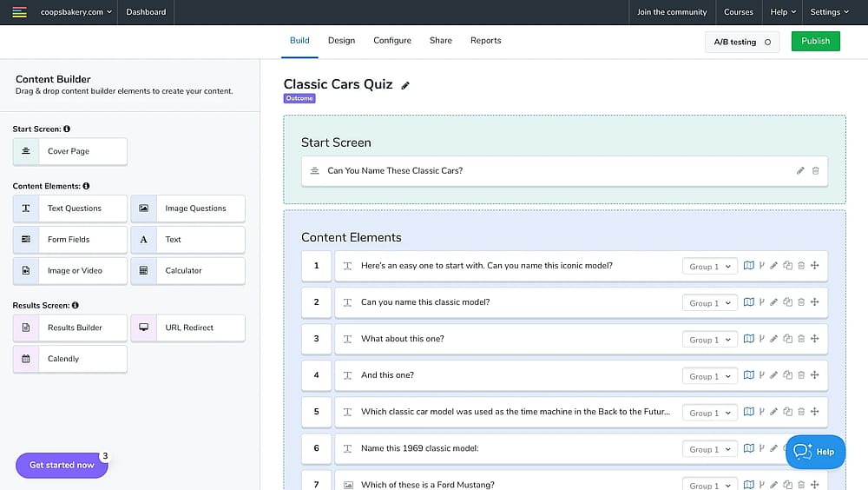Open the Help chat widget

pyautogui.click(x=815, y=452)
